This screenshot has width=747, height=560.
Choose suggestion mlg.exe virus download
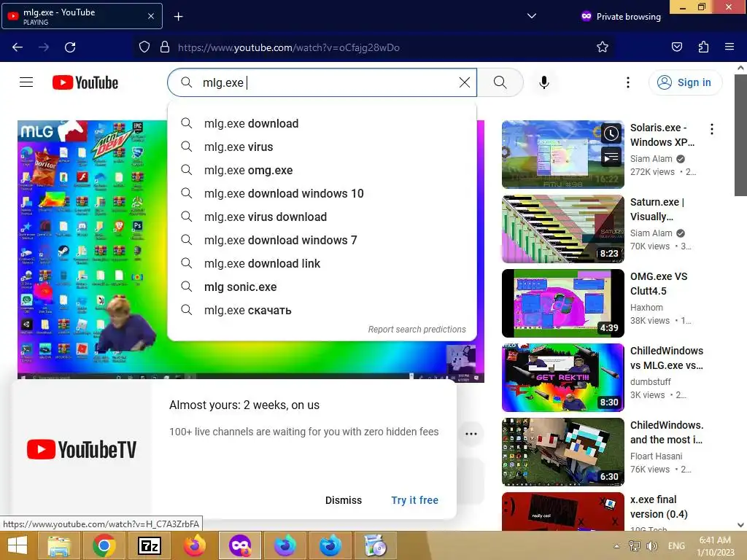click(322, 217)
